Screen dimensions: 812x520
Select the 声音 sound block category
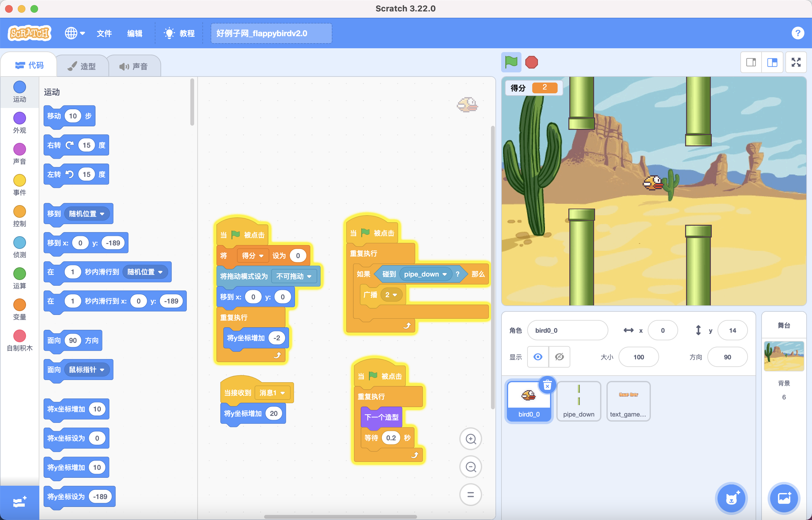pyautogui.click(x=20, y=154)
